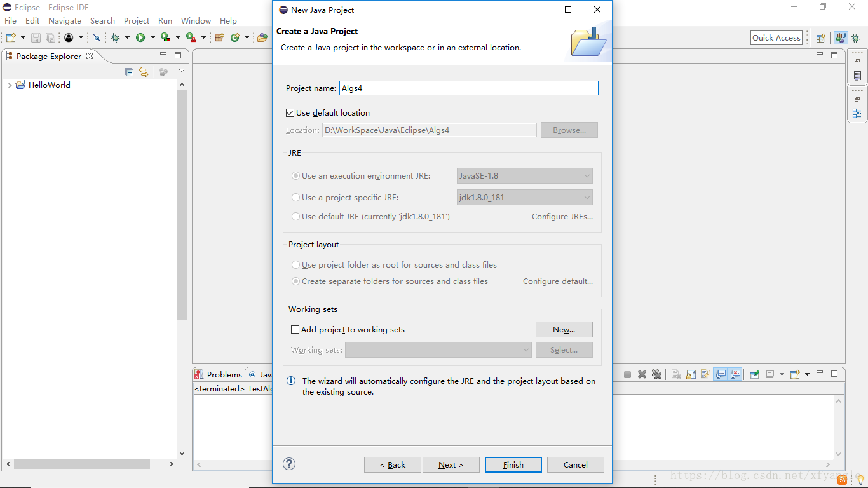Click the Save icon in Eclipse toolbar

tap(36, 38)
